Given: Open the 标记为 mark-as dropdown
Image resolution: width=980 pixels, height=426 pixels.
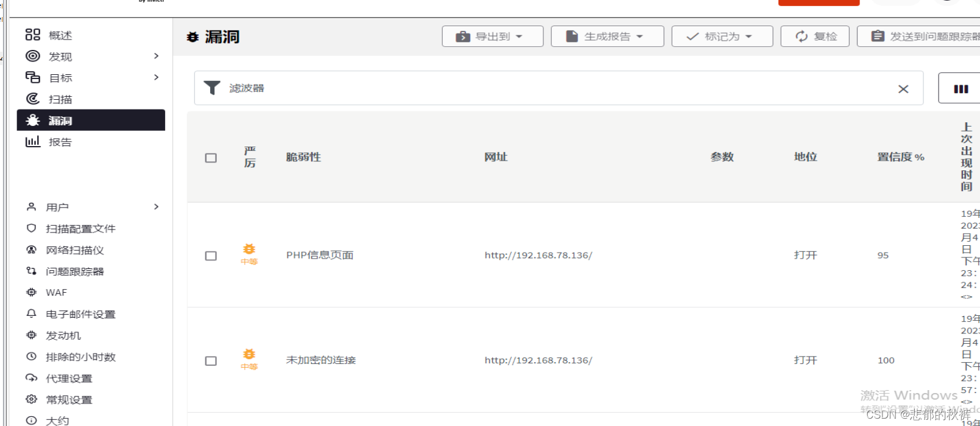Looking at the screenshot, I should [x=722, y=37].
